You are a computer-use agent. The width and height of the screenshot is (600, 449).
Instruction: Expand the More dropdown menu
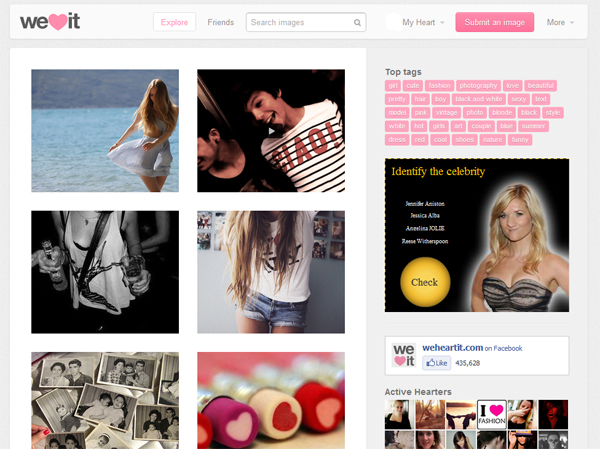click(x=560, y=23)
